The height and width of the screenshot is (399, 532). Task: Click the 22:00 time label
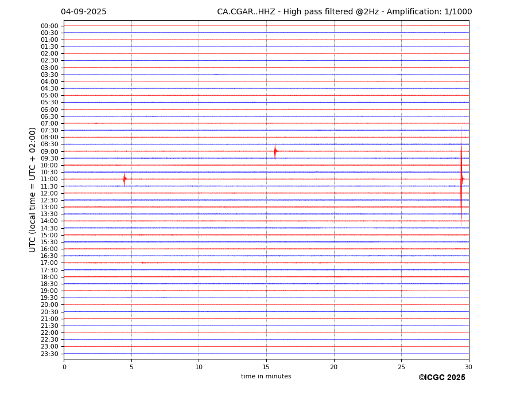49,333
